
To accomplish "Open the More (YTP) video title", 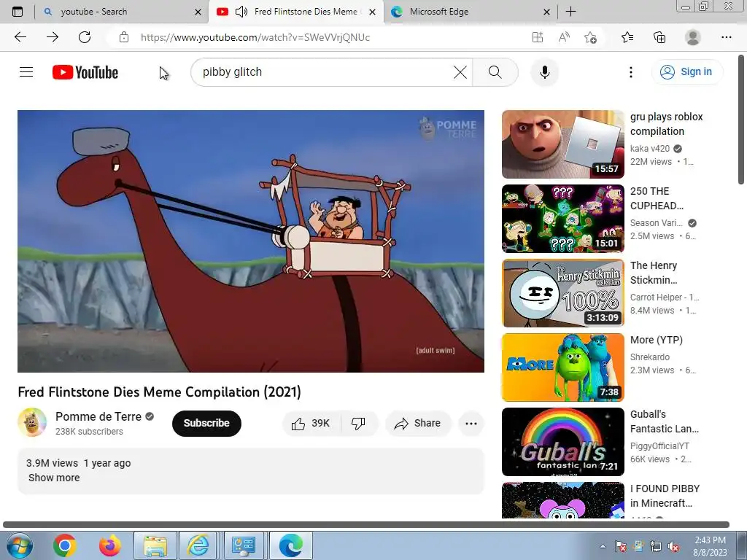I will point(657,340).
